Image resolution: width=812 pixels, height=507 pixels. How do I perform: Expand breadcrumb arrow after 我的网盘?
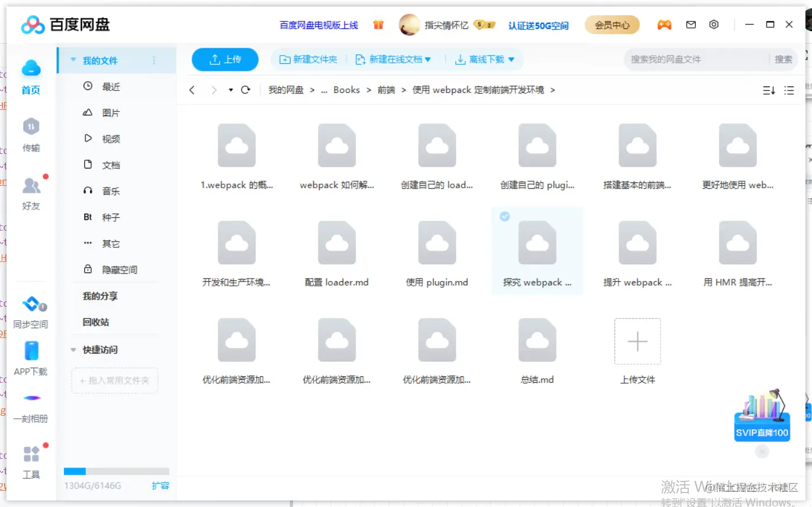(x=312, y=90)
